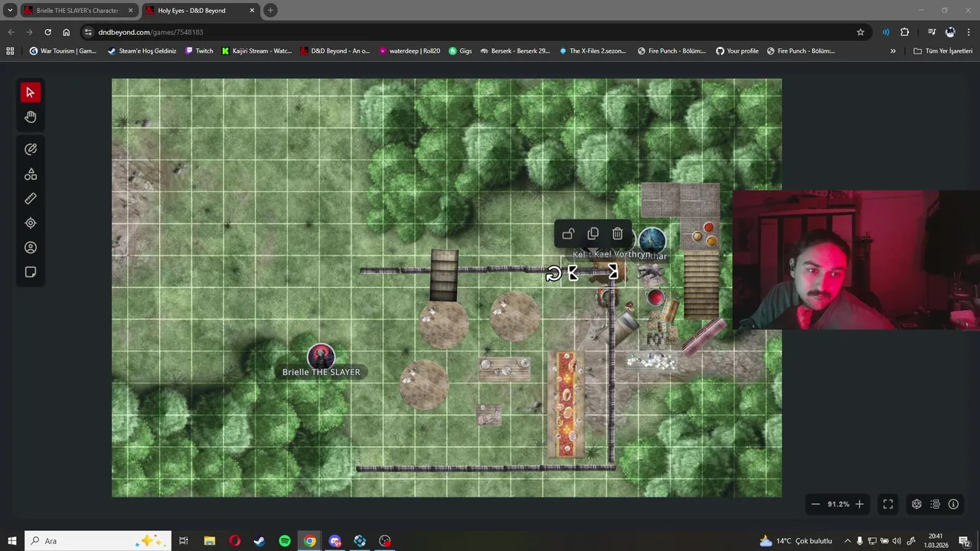Open Kaijiri Stream bookmark
This screenshot has height=551, width=980.
tap(256, 51)
